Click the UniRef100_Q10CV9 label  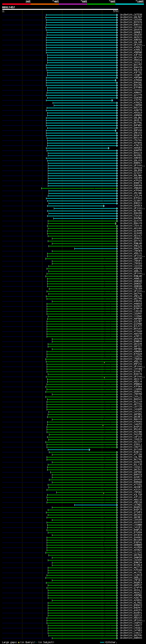131,221
